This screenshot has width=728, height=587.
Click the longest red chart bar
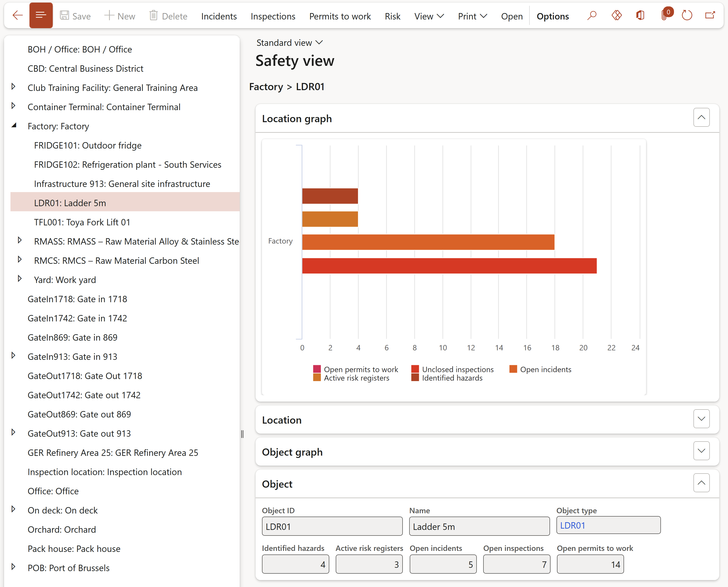click(x=449, y=266)
